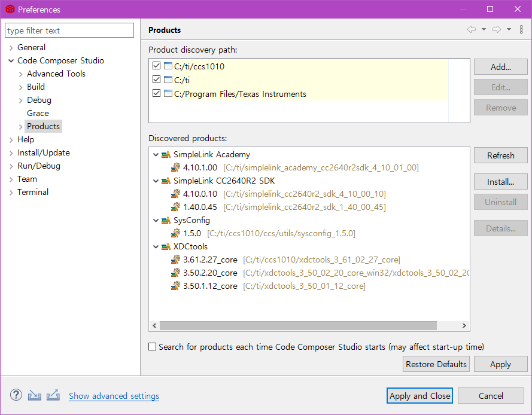Click the SimpleLink CC2640R2 SDK group icon
This screenshot has width=532, height=415.
[x=166, y=181]
